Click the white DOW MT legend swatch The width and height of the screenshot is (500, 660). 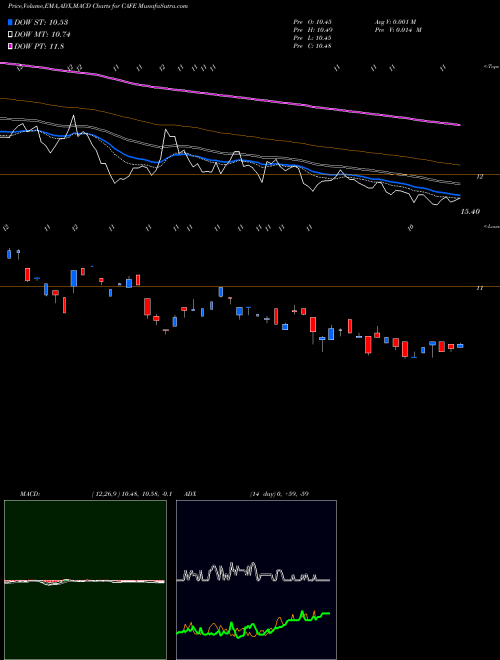point(10,35)
